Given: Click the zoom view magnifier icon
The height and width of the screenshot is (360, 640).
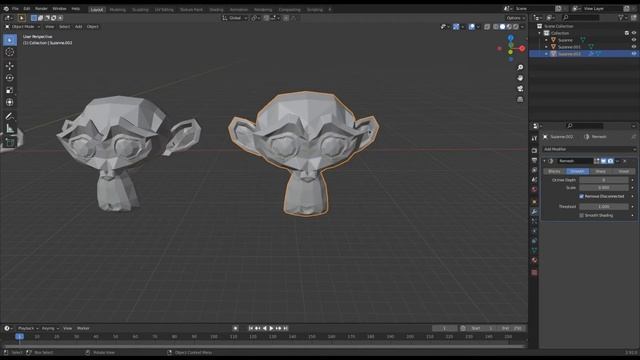Looking at the screenshot, I should click(x=520, y=67).
